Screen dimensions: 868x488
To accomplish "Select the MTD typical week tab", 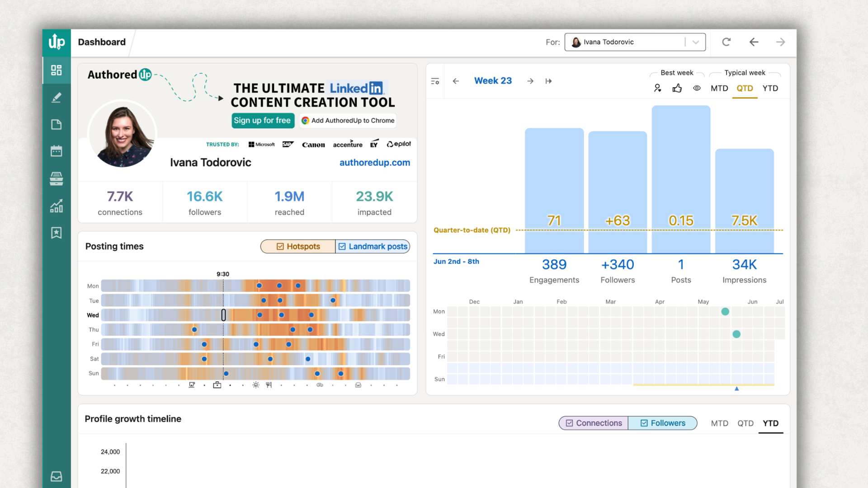I will [x=719, y=88].
